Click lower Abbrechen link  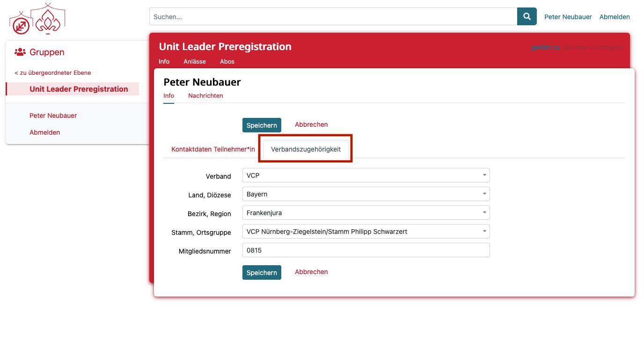pos(311,272)
